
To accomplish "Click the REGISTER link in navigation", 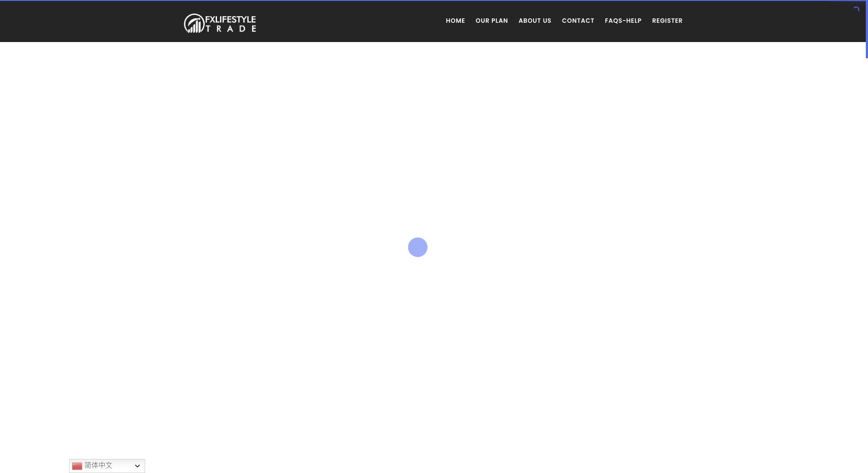I will [667, 21].
